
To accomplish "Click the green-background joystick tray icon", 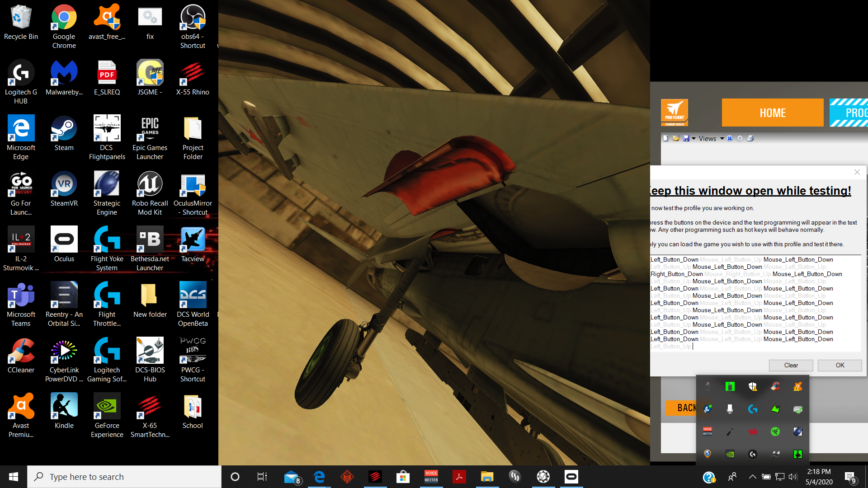I will 797,454.
